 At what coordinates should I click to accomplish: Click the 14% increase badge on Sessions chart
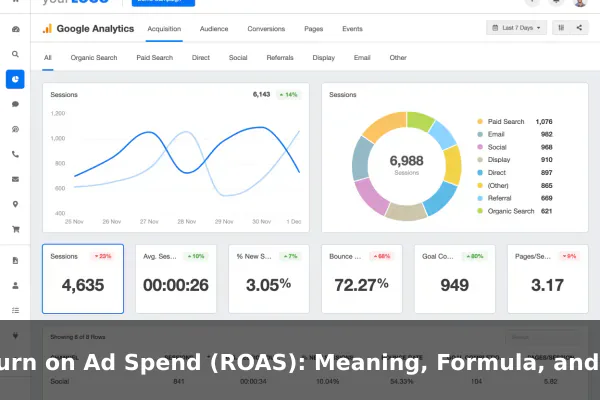[x=289, y=95]
